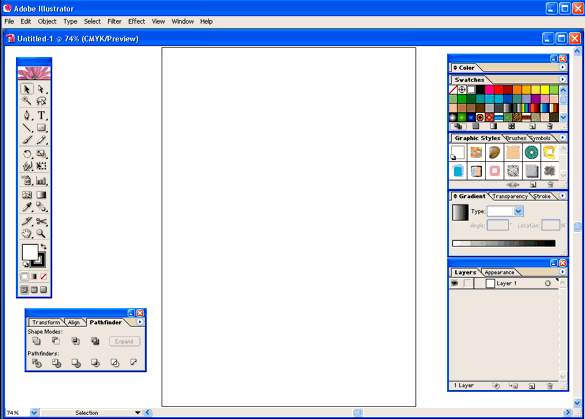Open the Color panel options menu
The image size is (585, 419).
tap(562, 67)
